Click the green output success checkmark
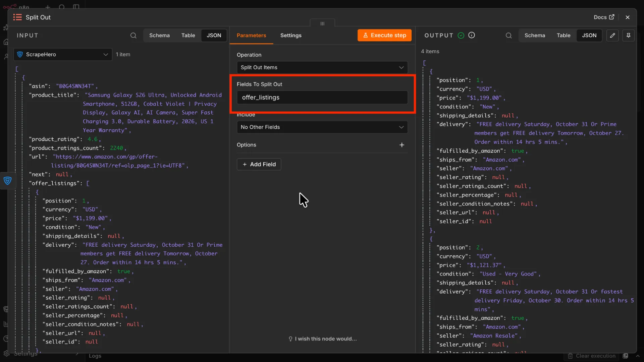The height and width of the screenshot is (362, 644). [461, 36]
